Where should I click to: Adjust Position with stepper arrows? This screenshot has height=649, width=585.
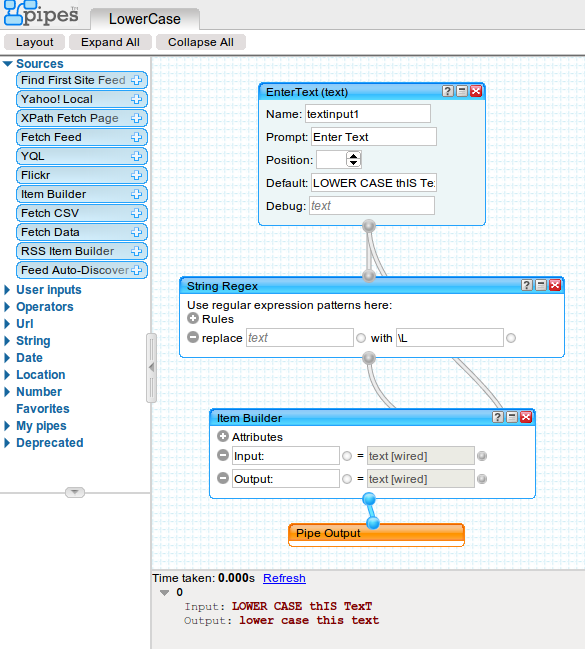click(353, 160)
